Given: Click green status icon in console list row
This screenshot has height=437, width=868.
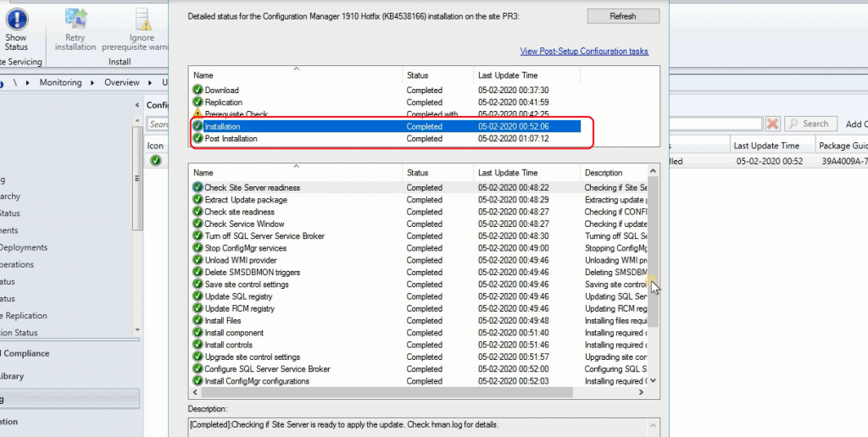Looking at the screenshot, I should [156, 160].
